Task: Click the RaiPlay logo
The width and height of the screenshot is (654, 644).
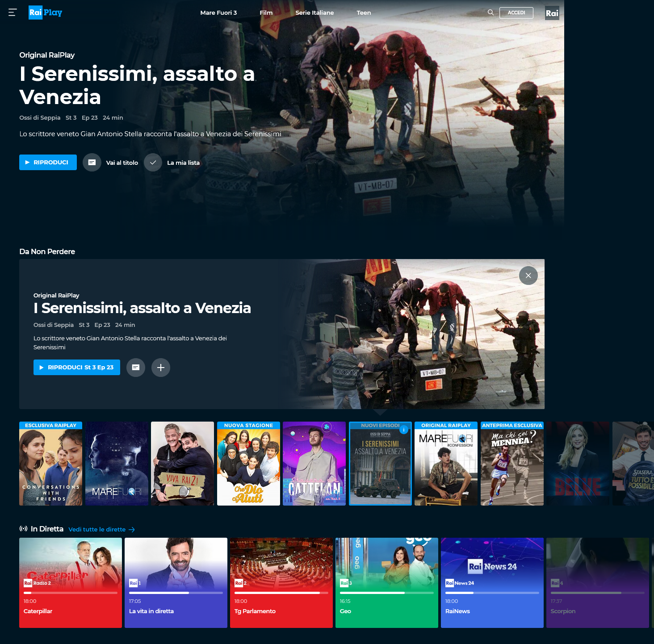Action: [x=46, y=13]
